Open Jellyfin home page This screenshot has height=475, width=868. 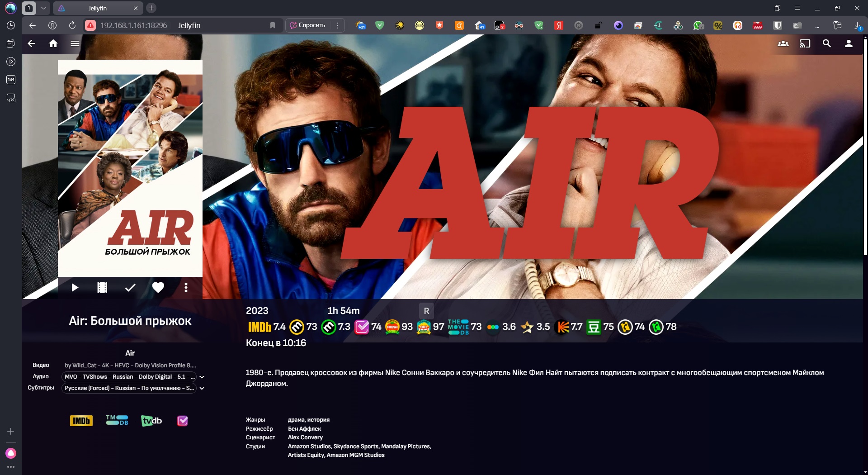pos(53,43)
